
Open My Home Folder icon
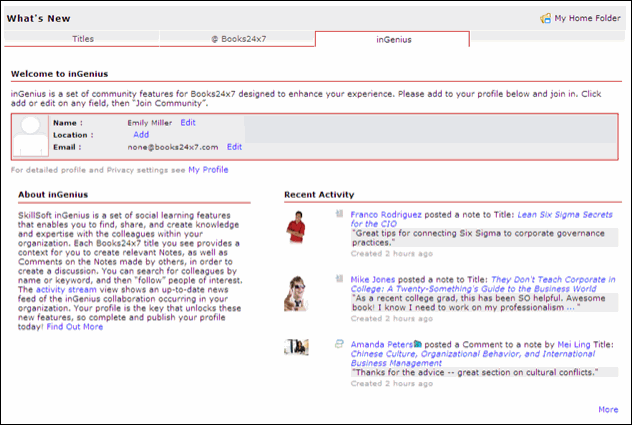545,18
